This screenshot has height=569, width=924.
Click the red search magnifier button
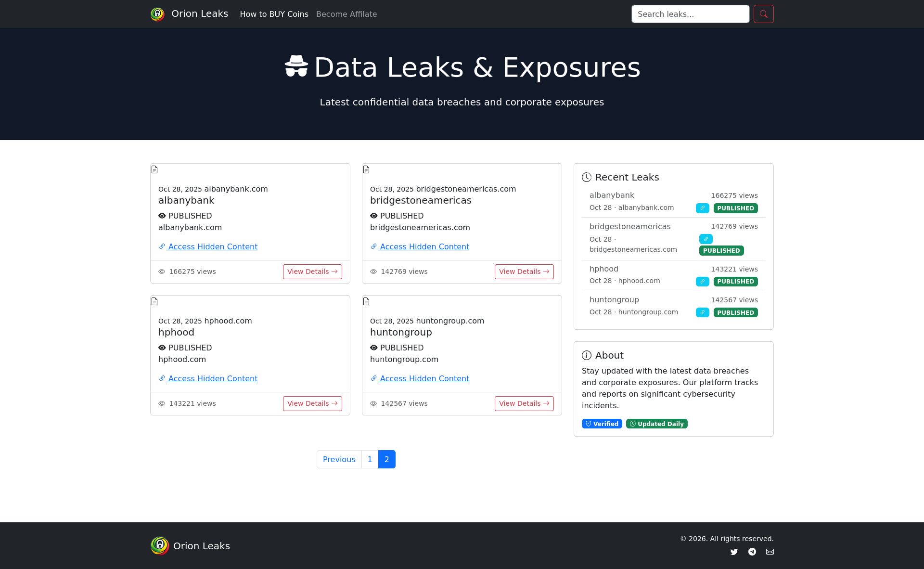(763, 14)
